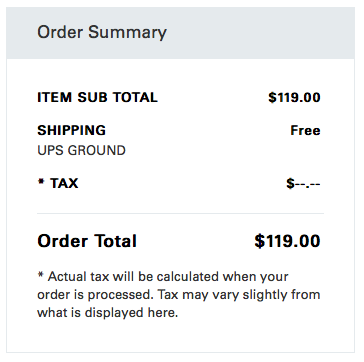Click the Free shipping value
The width and height of the screenshot is (364, 362).
pos(305,130)
